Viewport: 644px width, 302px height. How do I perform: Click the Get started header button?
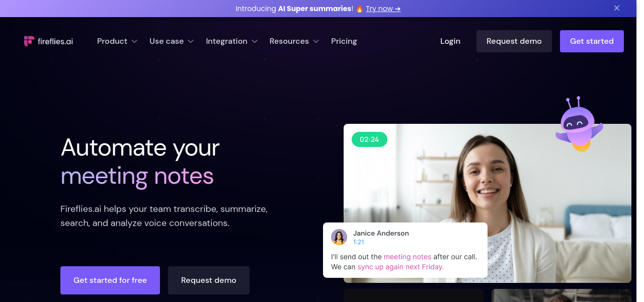pos(592,41)
